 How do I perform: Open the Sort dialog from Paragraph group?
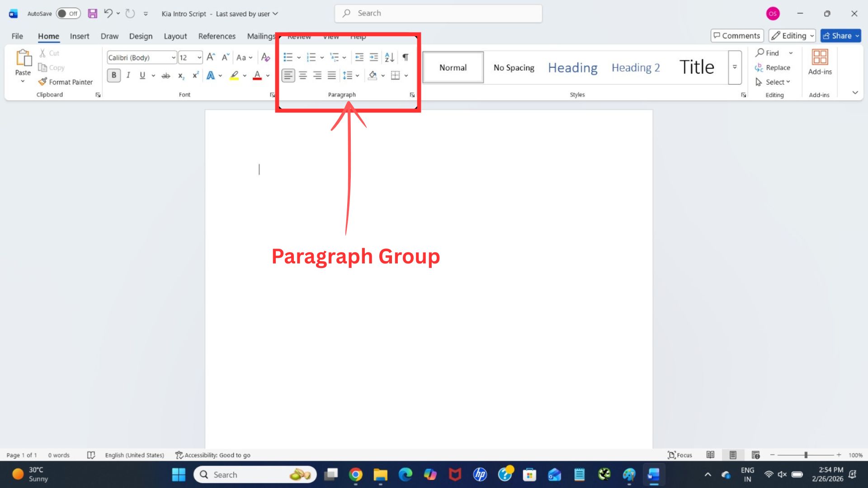(389, 57)
